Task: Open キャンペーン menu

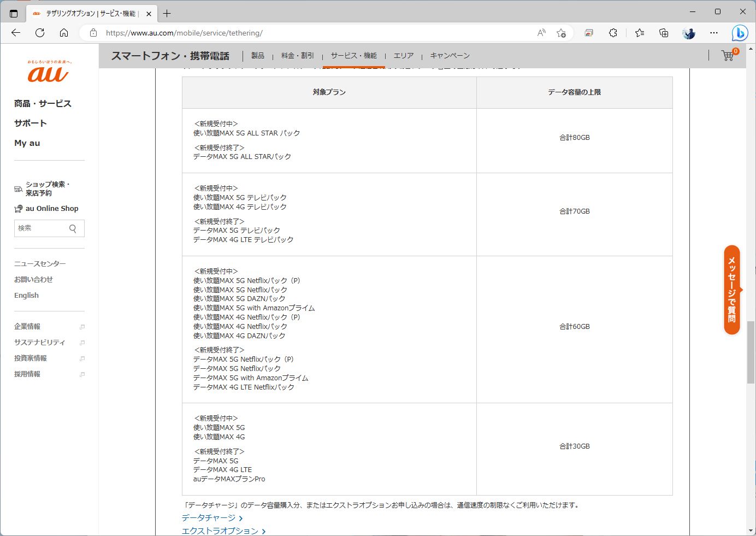Action: pyautogui.click(x=450, y=56)
